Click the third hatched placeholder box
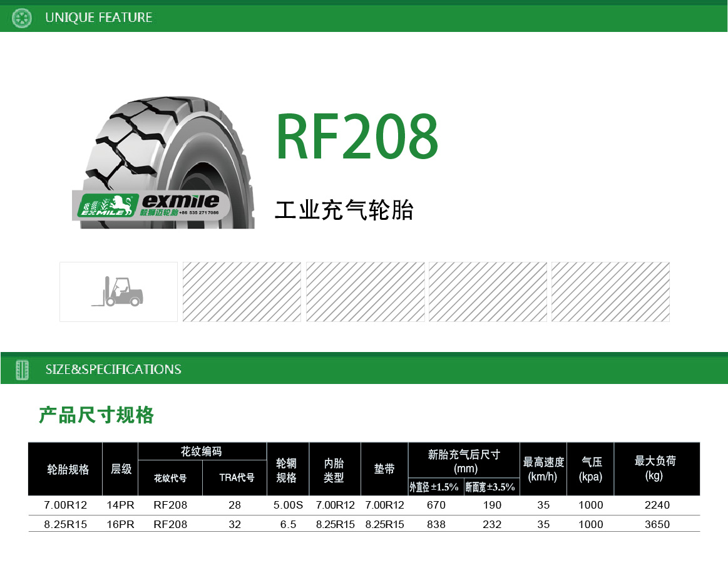Image resolution: width=728 pixels, height=570 pixels. 488,292
